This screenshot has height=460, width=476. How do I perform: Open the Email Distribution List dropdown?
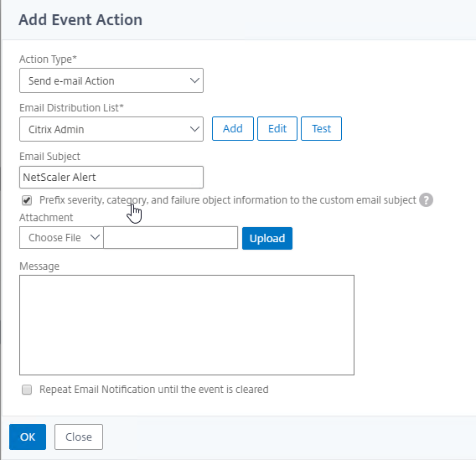click(x=111, y=129)
